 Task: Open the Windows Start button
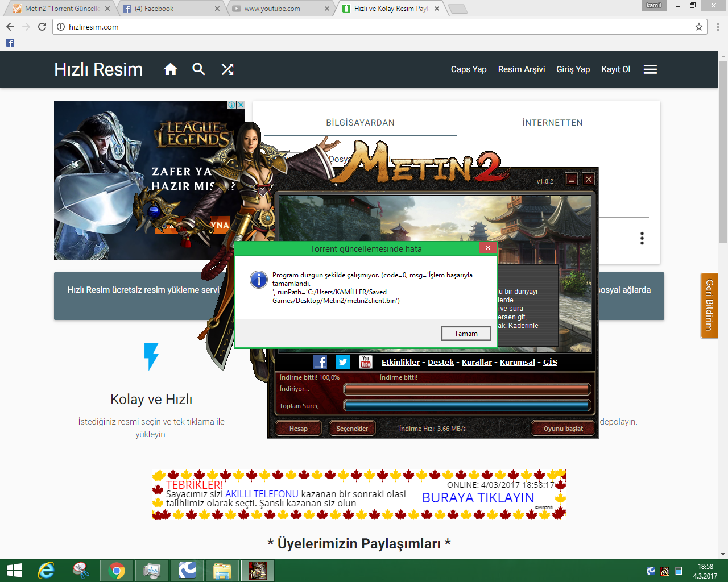point(14,571)
